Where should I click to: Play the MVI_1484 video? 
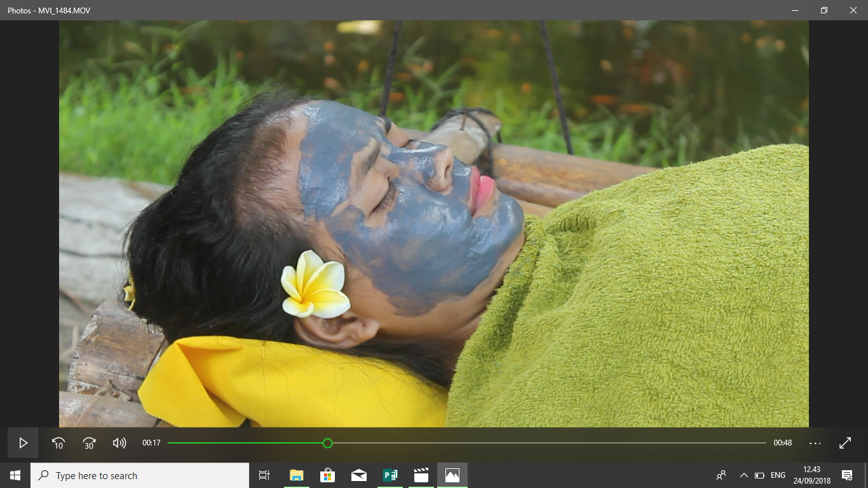click(x=23, y=442)
